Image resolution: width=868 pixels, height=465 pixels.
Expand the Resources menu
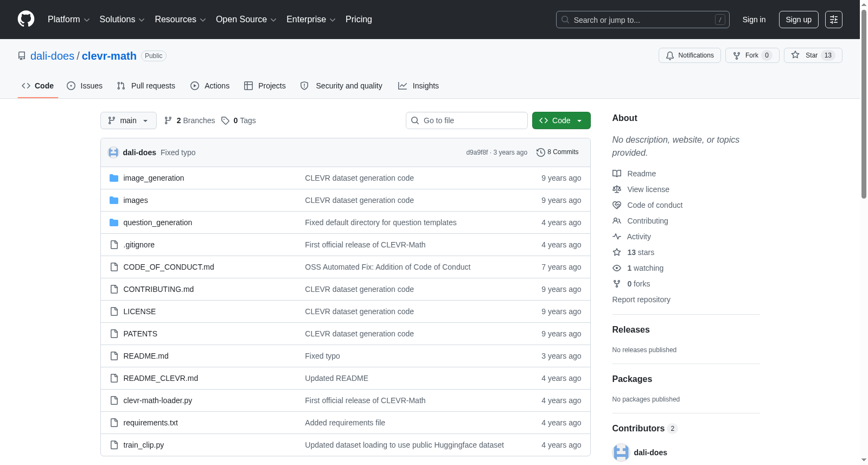180,20
